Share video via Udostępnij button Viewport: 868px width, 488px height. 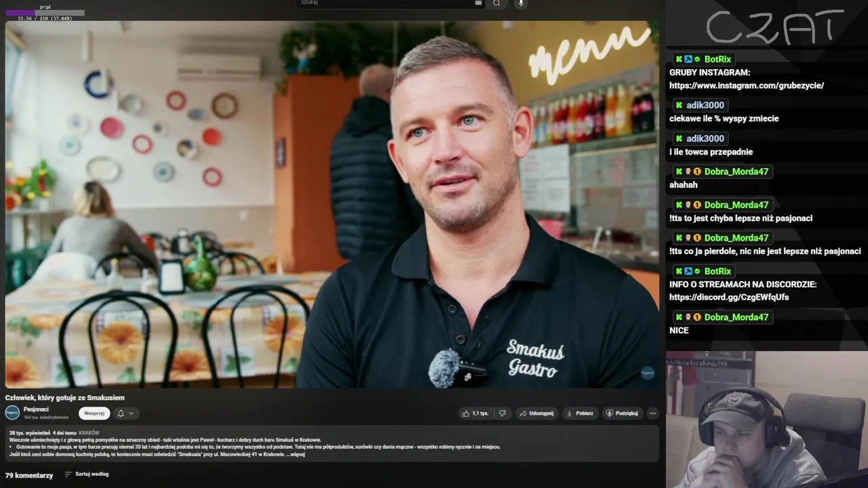[536, 413]
